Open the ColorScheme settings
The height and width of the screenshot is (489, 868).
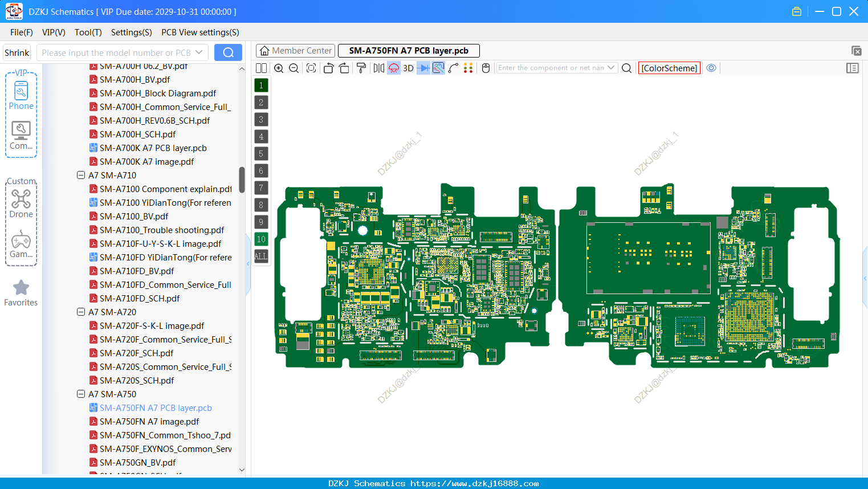(669, 68)
